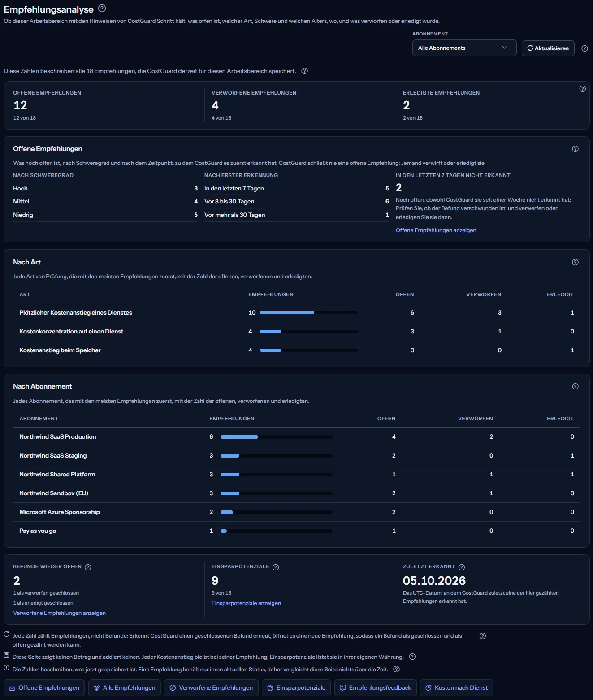Click the Mittel severity row label
The width and height of the screenshot is (593, 700).
(21, 201)
